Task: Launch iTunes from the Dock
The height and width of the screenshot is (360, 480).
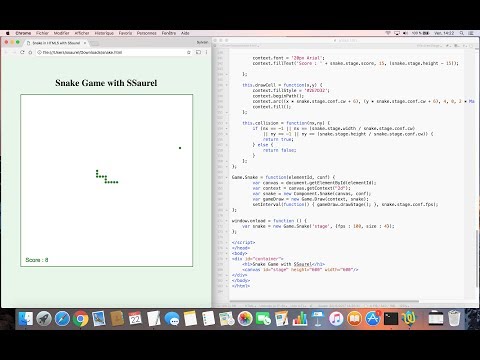Action: [x=336, y=319]
